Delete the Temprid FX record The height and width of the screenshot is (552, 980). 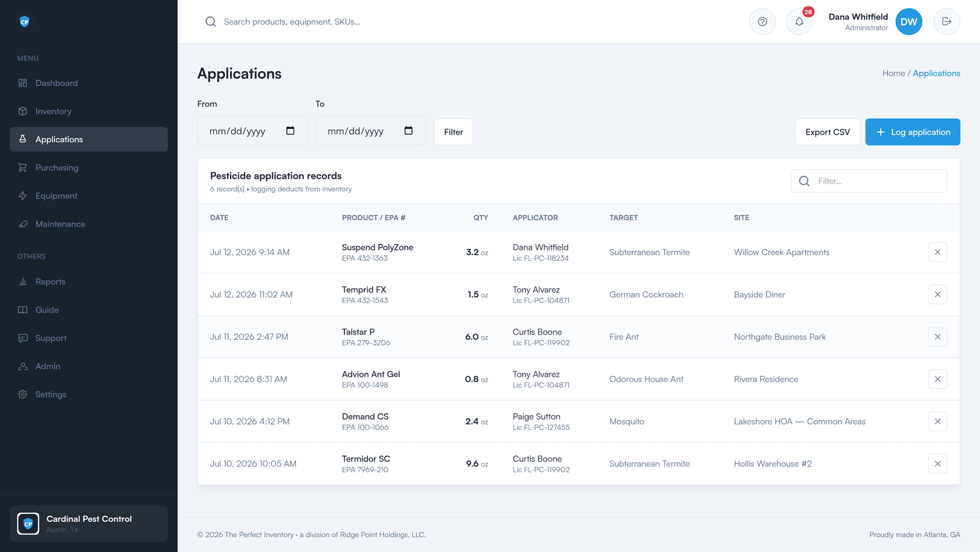click(938, 295)
